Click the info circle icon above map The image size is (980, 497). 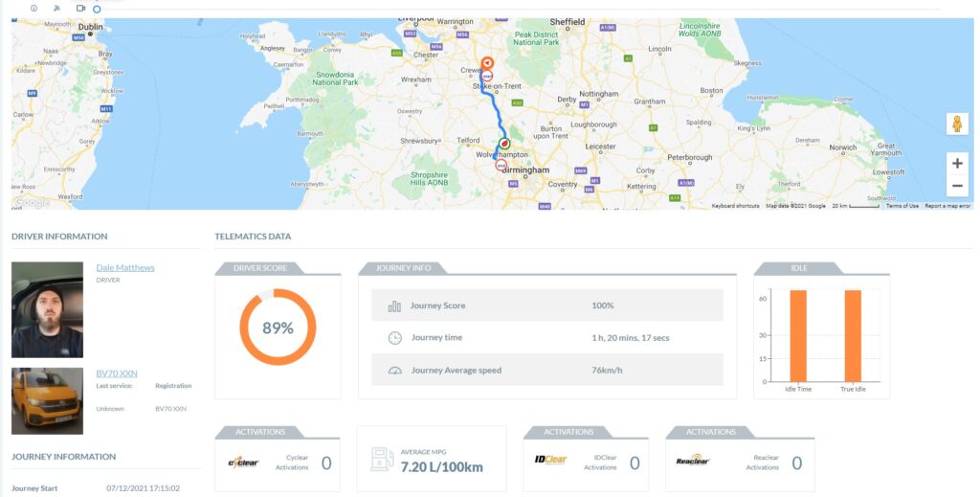tap(33, 8)
